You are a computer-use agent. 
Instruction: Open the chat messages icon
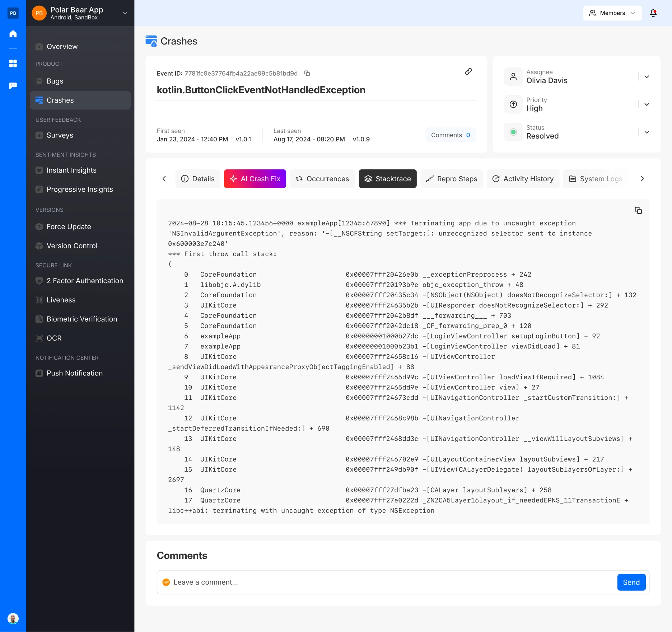coord(13,86)
